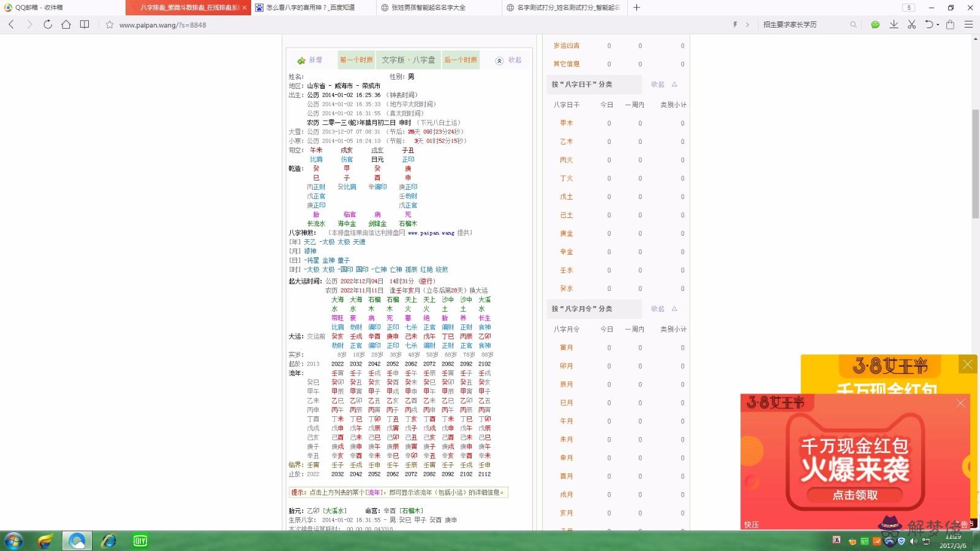Click the 前一个时辰 button
980x551 pixels.
[x=356, y=60]
